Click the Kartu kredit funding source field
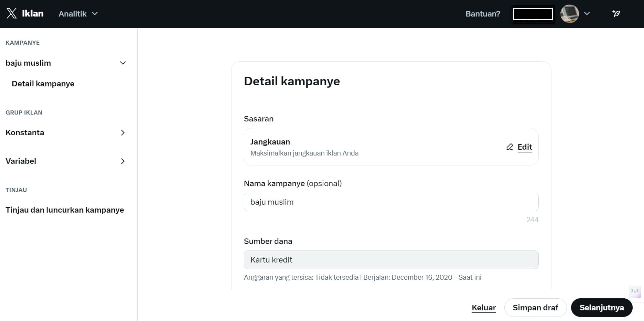This screenshot has width=644, height=321. (391, 260)
